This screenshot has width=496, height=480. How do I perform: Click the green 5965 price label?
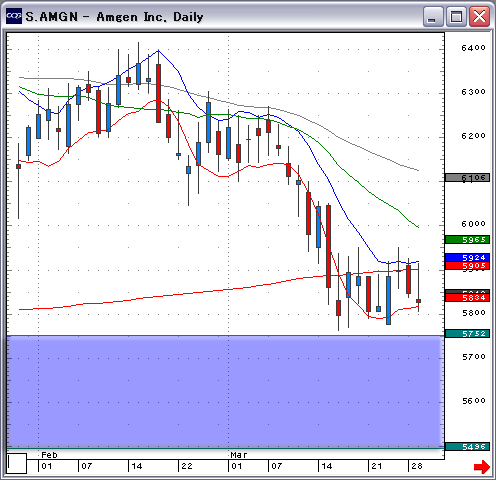coord(467,239)
